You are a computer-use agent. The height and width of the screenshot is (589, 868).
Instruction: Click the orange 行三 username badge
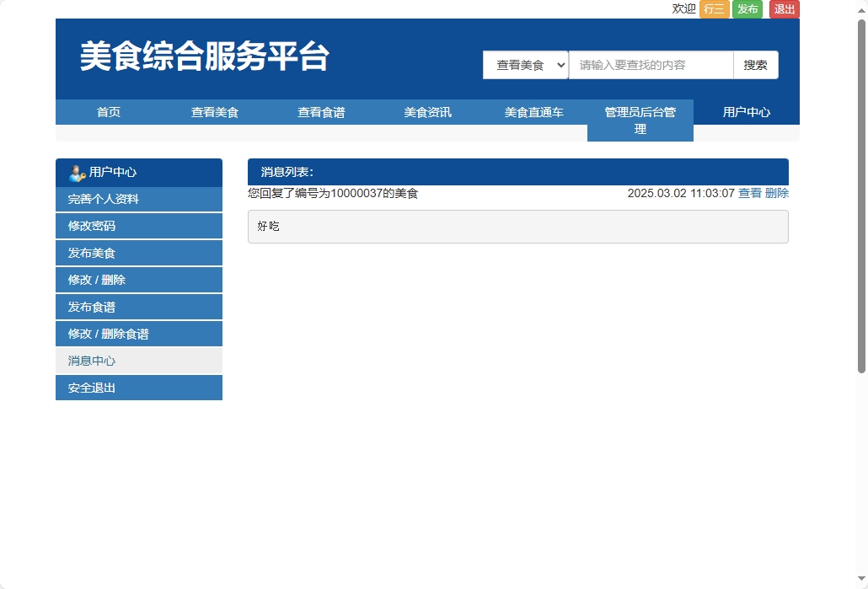pos(713,9)
